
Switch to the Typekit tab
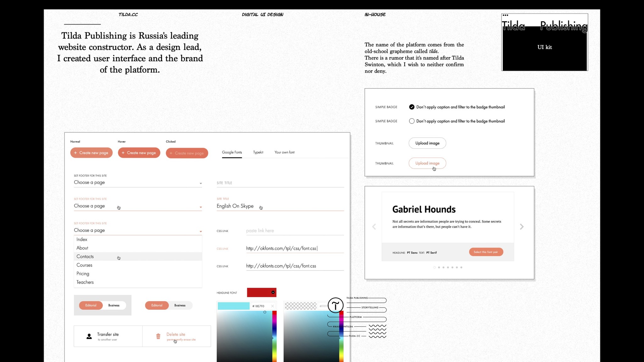pos(258,152)
